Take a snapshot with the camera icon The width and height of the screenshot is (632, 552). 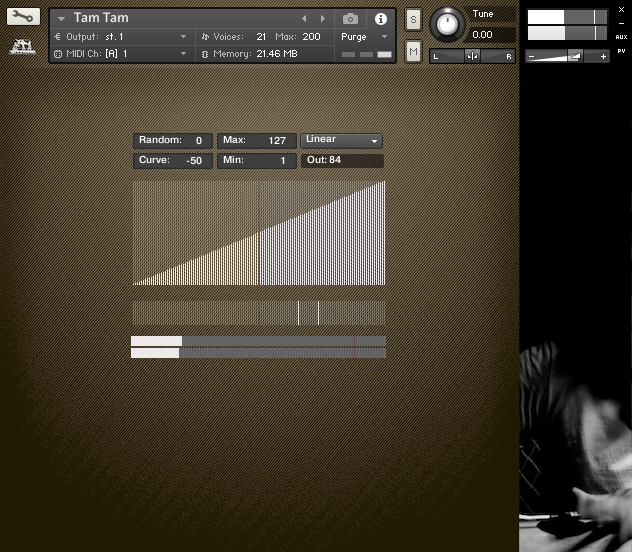coord(350,19)
